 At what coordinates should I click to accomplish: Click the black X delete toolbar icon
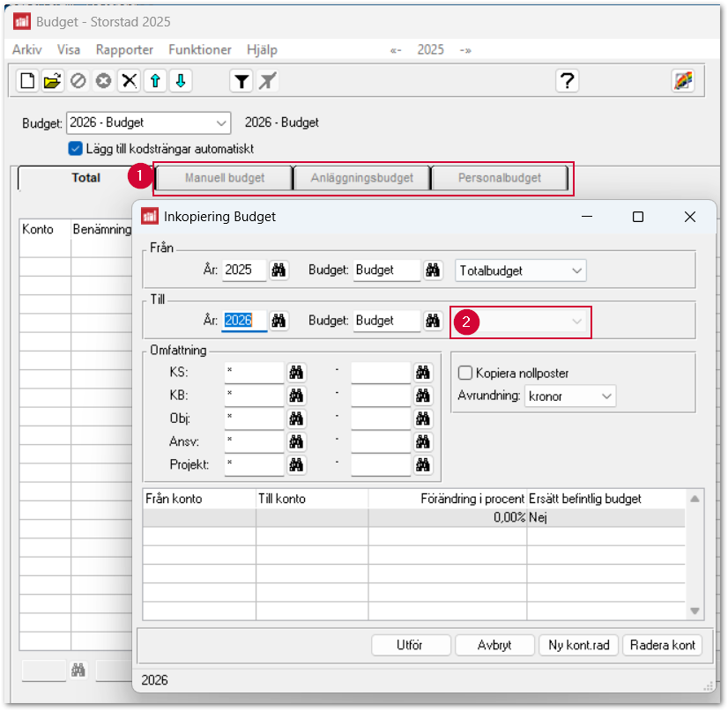130,81
